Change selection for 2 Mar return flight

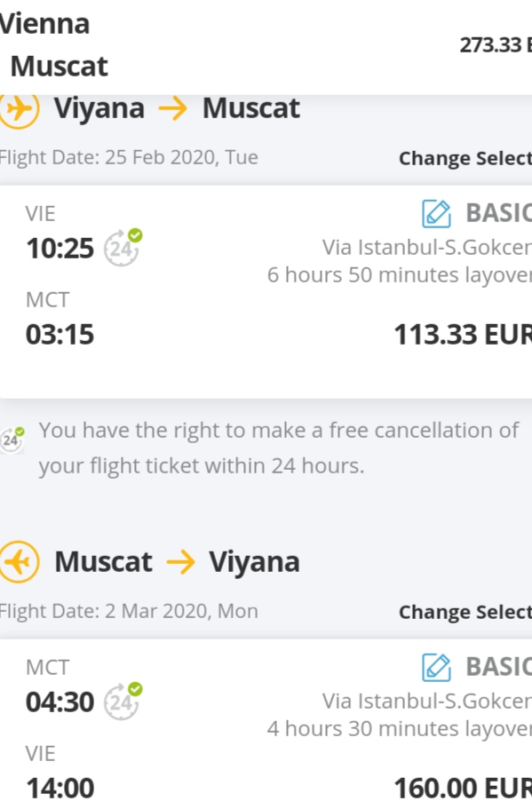pyautogui.click(x=465, y=612)
